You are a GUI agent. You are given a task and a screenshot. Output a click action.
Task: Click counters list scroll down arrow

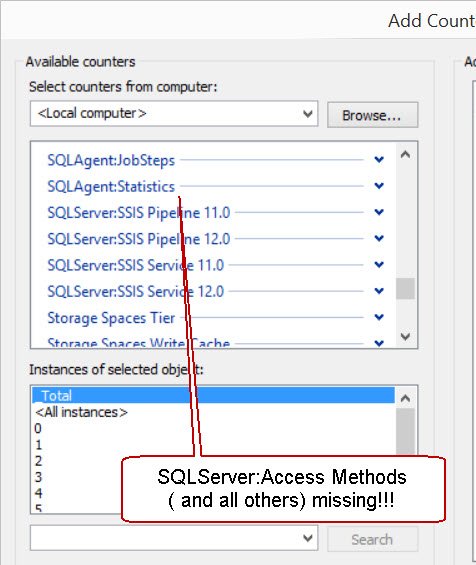pos(405,337)
